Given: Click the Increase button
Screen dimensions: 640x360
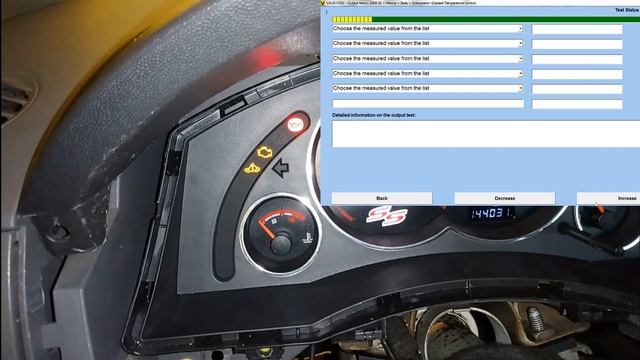Looking at the screenshot, I should point(609,198).
